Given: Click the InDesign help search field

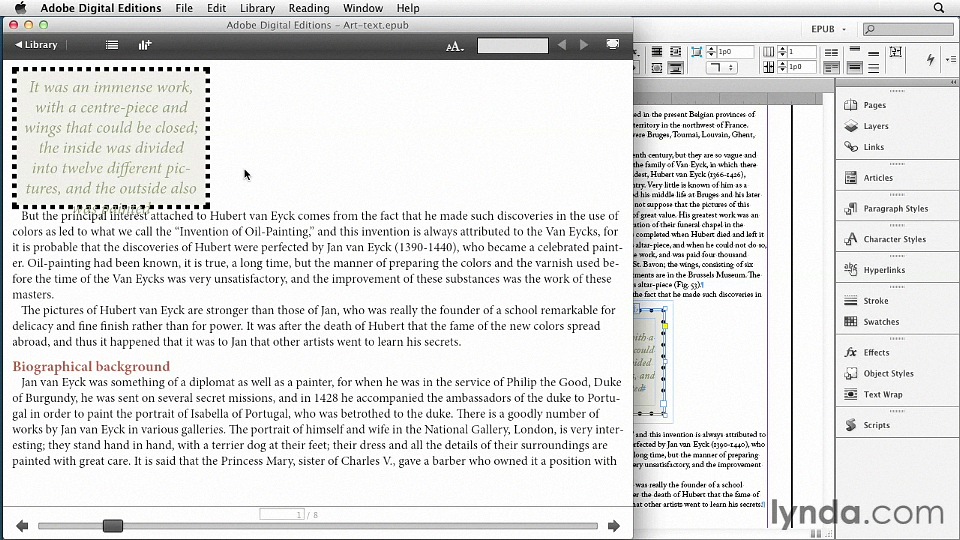Looking at the screenshot, I should coord(908,29).
